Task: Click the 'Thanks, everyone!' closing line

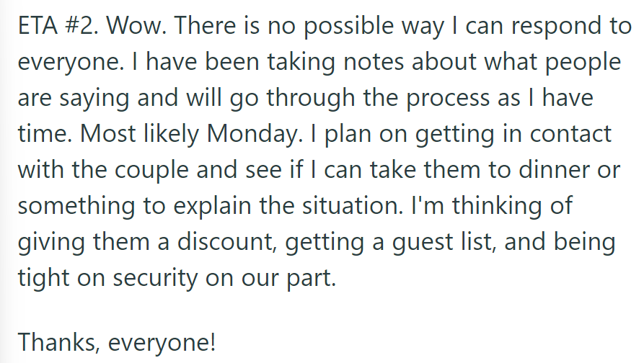Action: point(117,343)
